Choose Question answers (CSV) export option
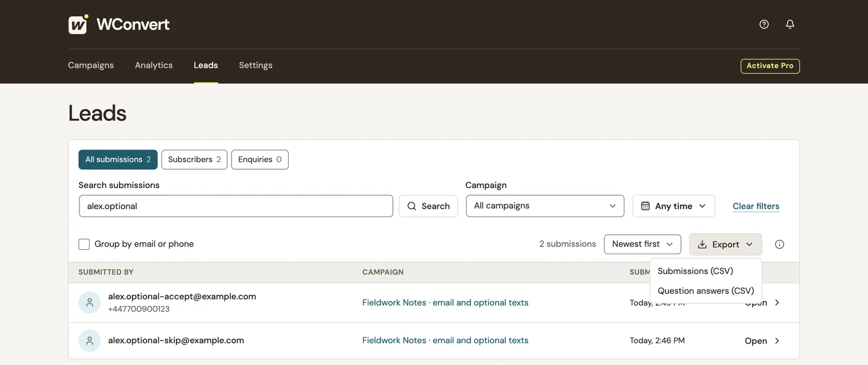 click(x=706, y=291)
